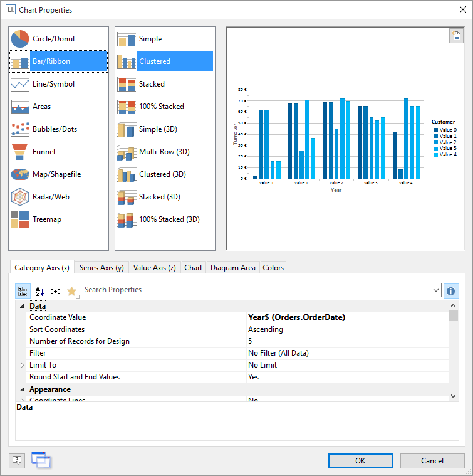Select the Circle/Donut chart type
This screenshot has width=473, height=476.
pos(53,39)
